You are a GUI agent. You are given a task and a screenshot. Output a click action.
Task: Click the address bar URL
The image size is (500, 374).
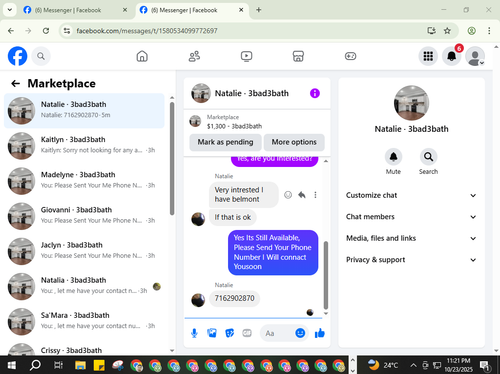(147, 31)
